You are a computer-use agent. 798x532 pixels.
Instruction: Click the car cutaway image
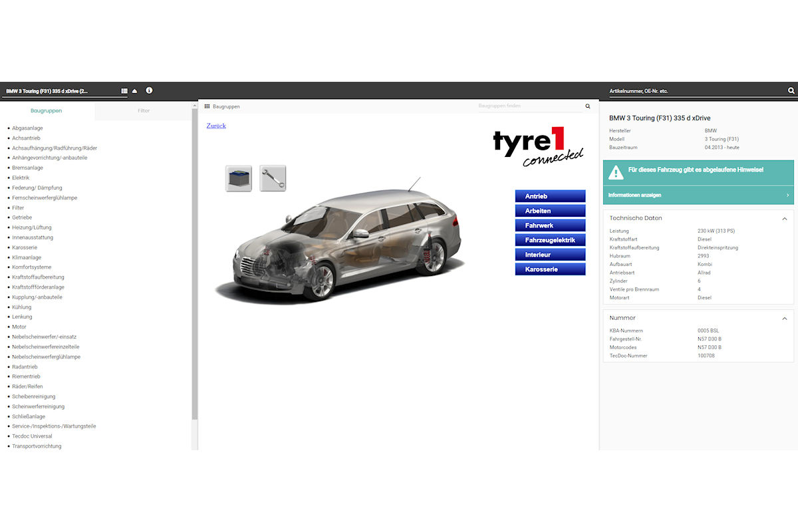(x=339, y=243)
